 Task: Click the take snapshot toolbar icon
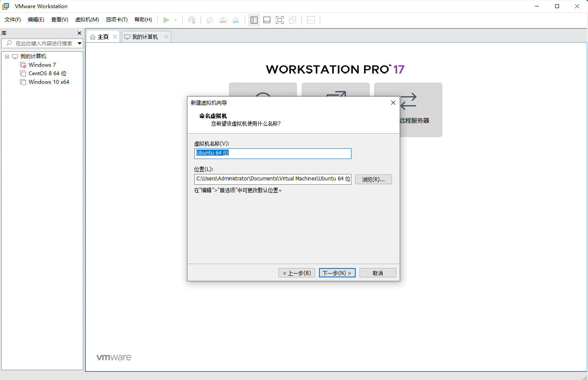210,20
